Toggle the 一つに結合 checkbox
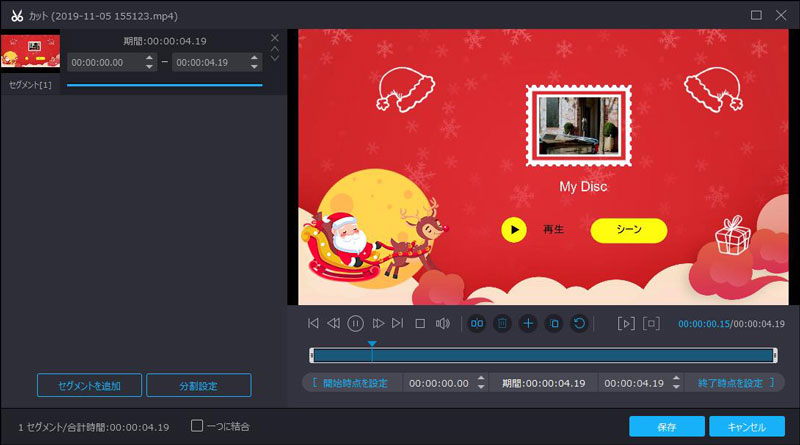 [197, 426]
